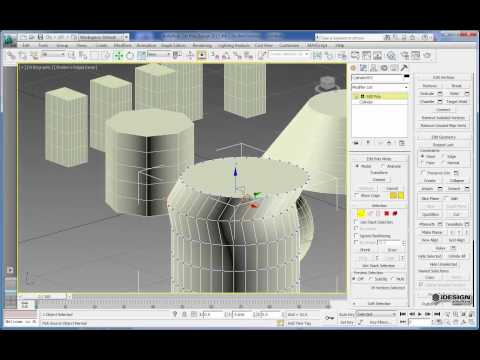Screen dimensions: 480x360
Task: Enable Use Stack Selection checkbox
Action: click(x=356, y=222)
